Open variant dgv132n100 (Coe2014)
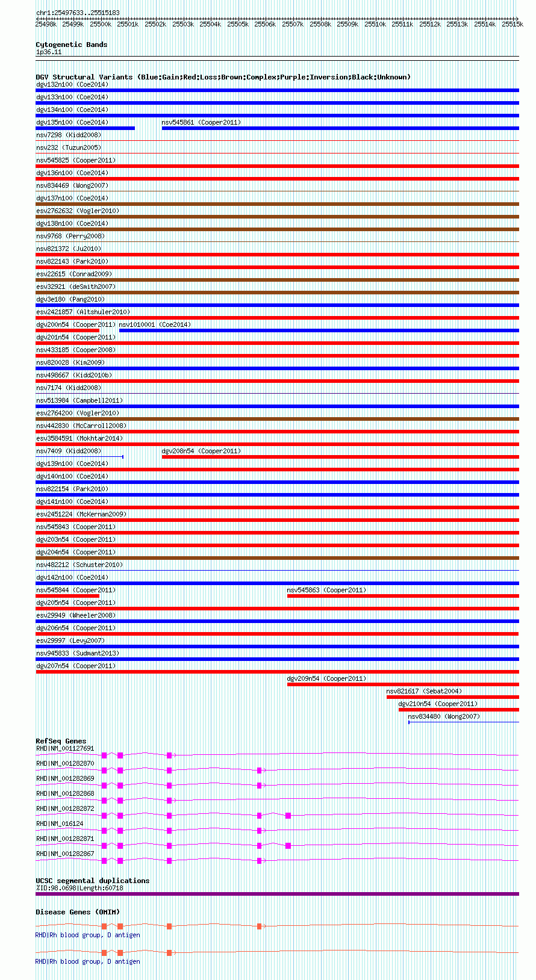 pyautogui.click(x=72, y=84)
